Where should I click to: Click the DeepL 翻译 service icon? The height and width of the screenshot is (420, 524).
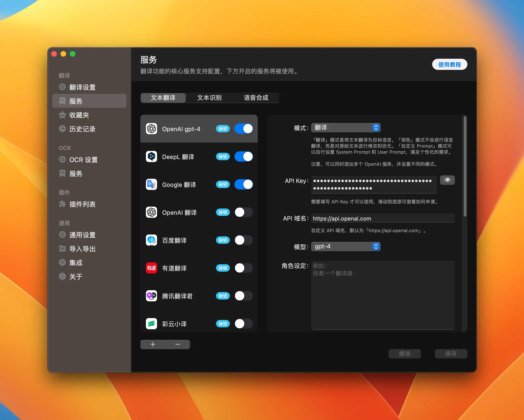pos(151,157)
